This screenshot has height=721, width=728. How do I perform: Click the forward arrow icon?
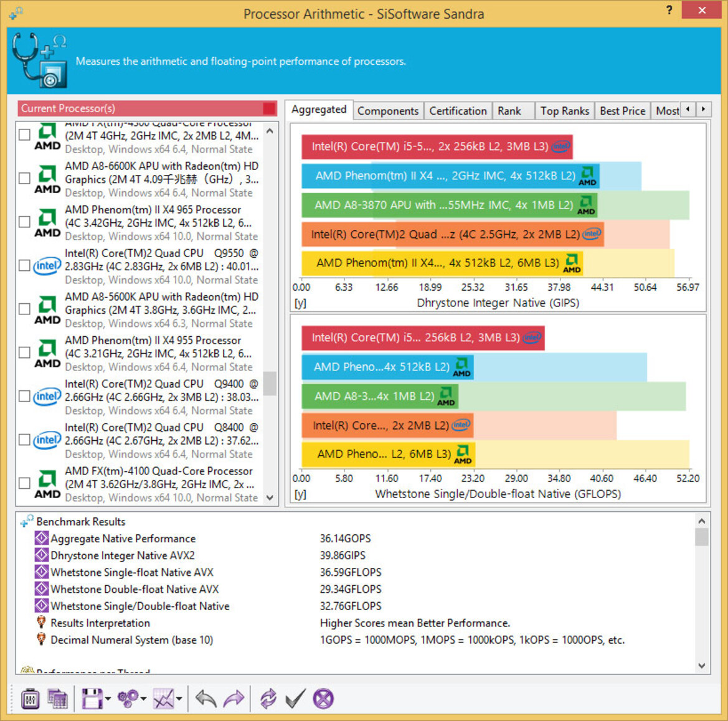(234, 698)
